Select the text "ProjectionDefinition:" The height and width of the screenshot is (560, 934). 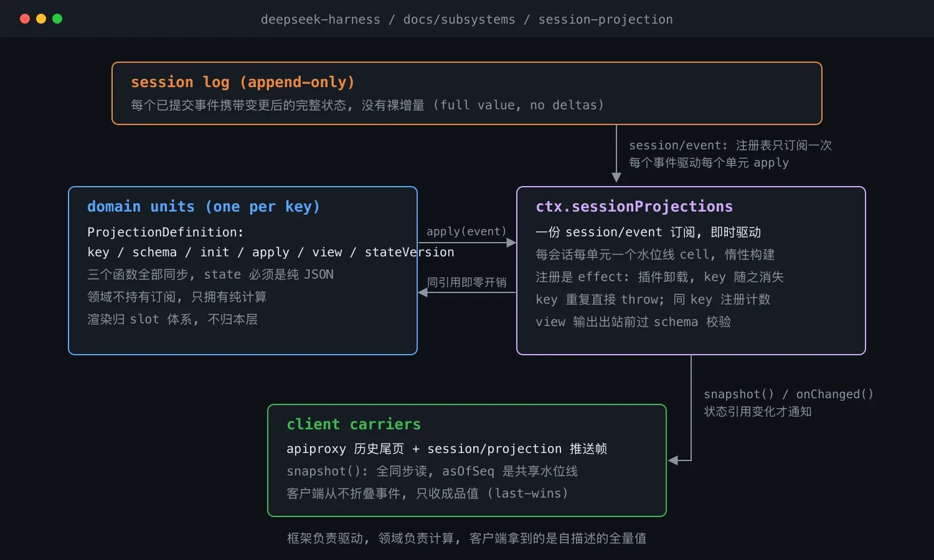coord(165,232)
